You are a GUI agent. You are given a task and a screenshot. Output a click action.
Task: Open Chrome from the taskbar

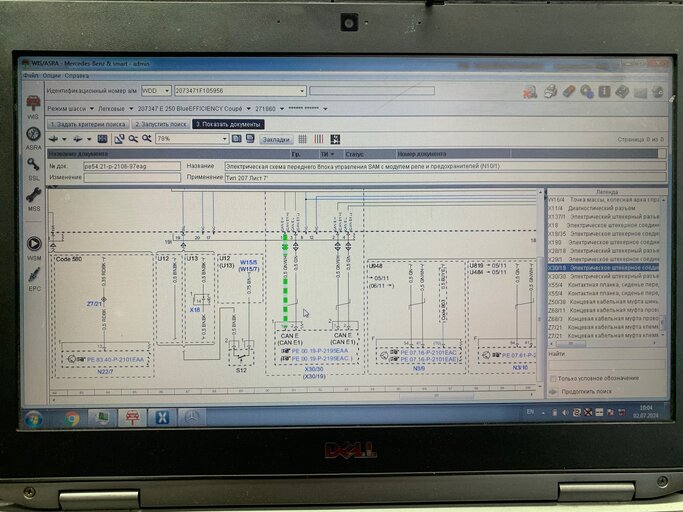[x=72, y=418]
